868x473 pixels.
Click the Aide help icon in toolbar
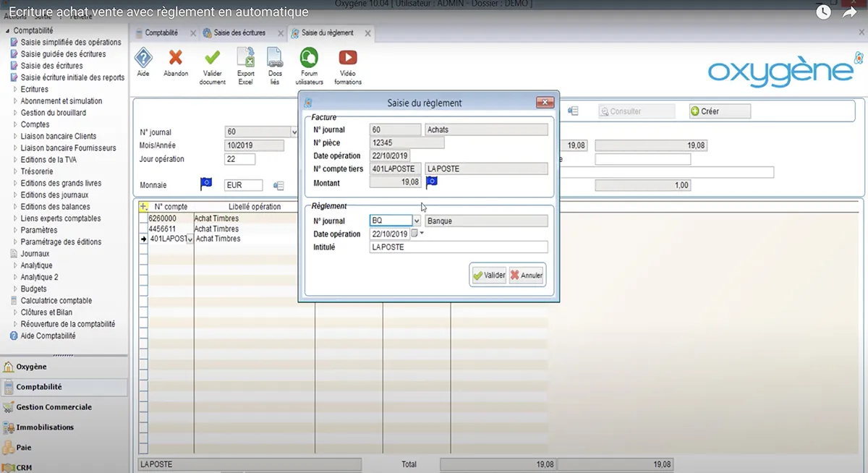click(x=143, y=58)
